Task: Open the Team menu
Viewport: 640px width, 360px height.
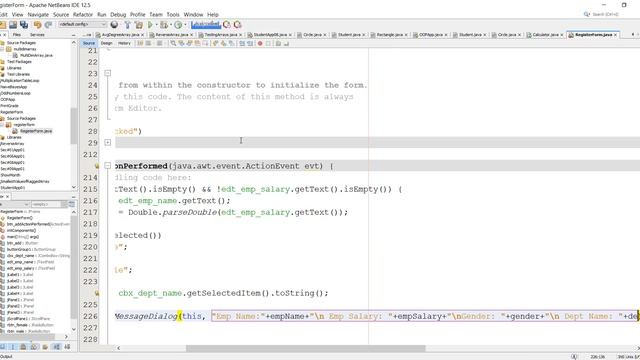Action: [156, 15]
